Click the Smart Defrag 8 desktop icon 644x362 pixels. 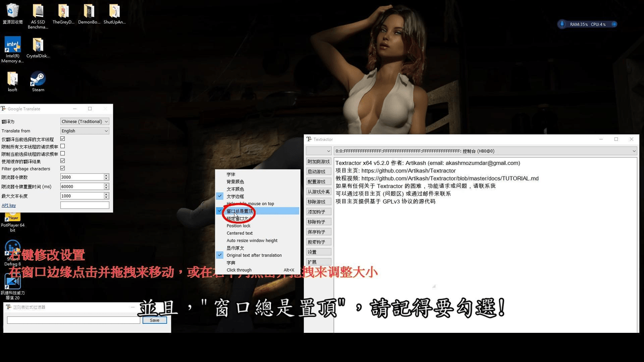pos(13,254)
